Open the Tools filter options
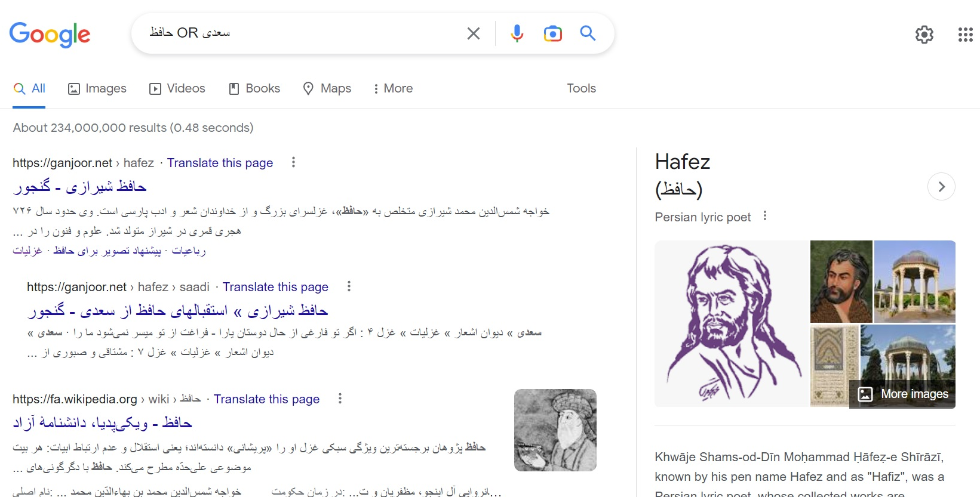Viewport: 980px width, 497px height. click(581, 88)
